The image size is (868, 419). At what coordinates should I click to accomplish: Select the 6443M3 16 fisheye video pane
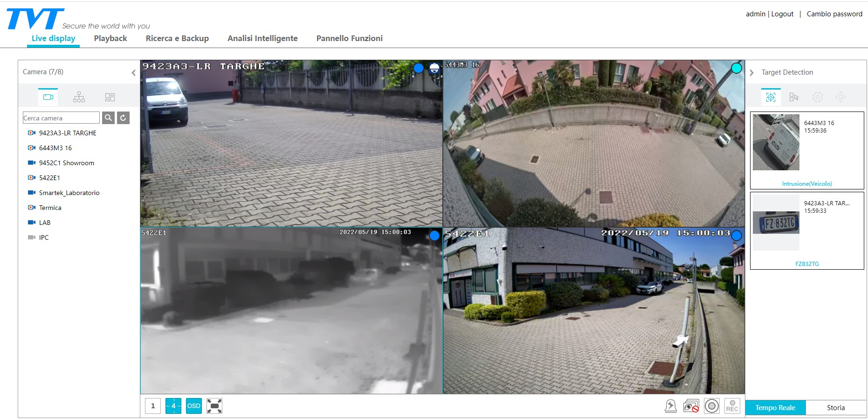[x=593, y=143]
